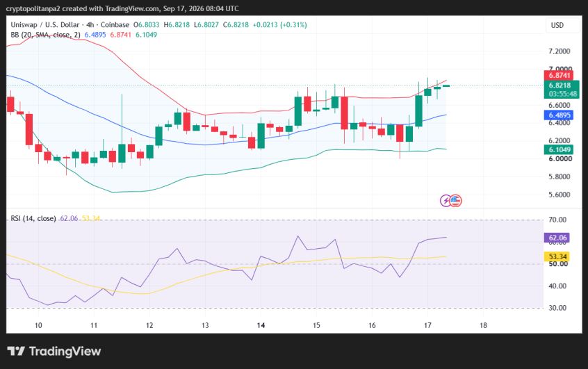Click the close value C6.8218 in header

(236, 25)
